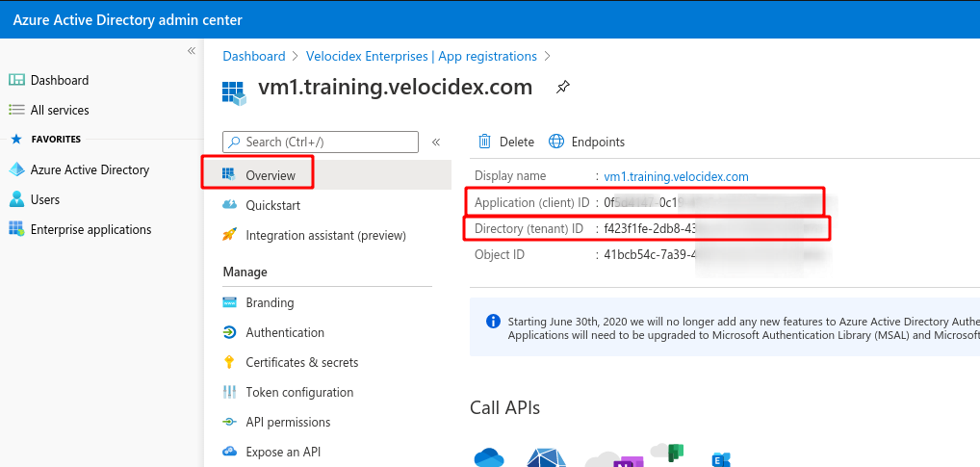Screen dimensions: 980x467
Task: Collapse the left navigation sidebar
Action: [192, 50]
